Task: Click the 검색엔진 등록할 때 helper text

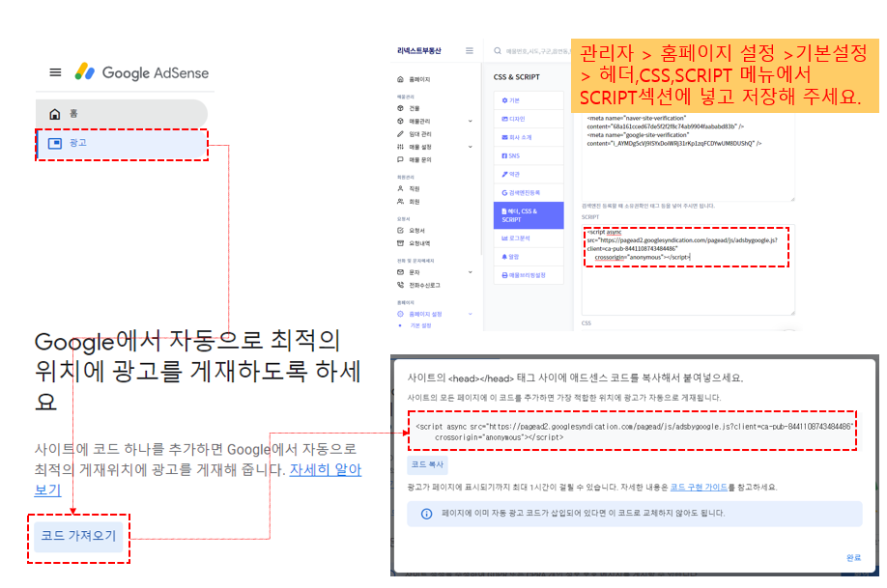Action: click(647, 206)
